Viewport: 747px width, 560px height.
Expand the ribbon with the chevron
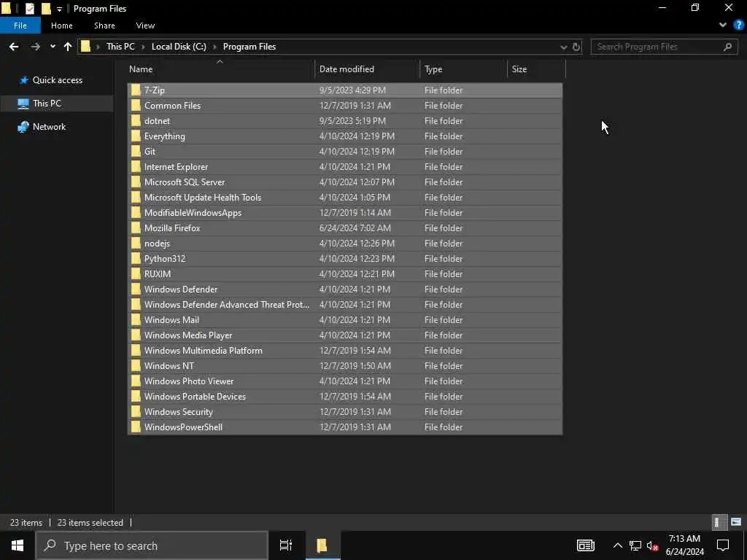(723, 26)
